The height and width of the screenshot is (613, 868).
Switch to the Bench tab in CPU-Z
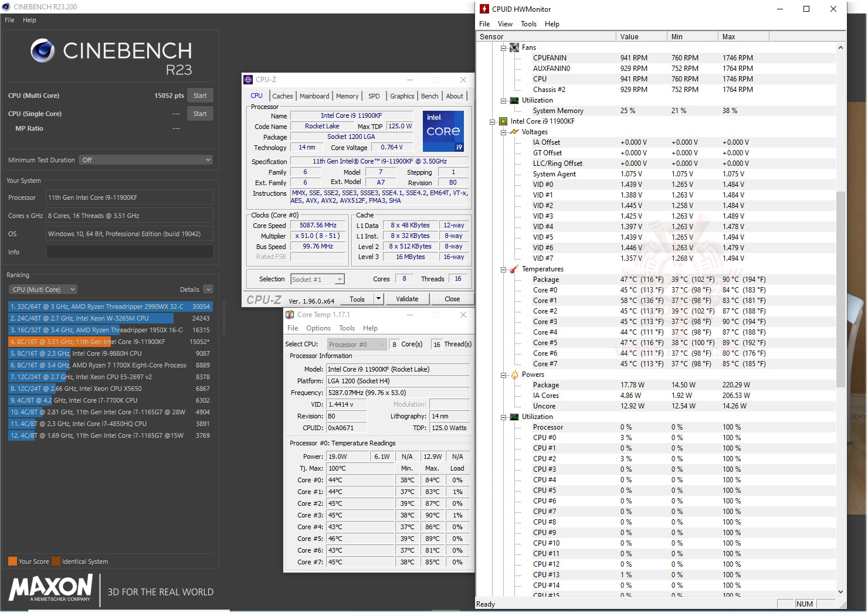pos(430,96)
